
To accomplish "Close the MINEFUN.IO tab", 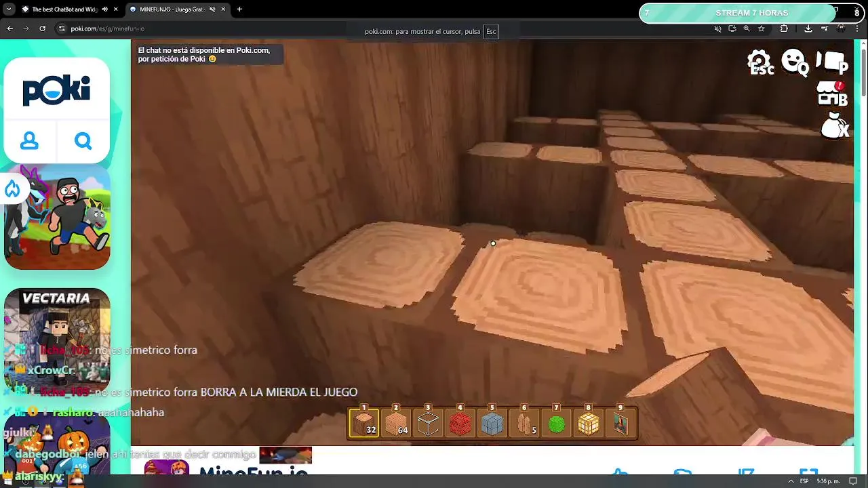I will pyautogui.click(x=223, y=9).
